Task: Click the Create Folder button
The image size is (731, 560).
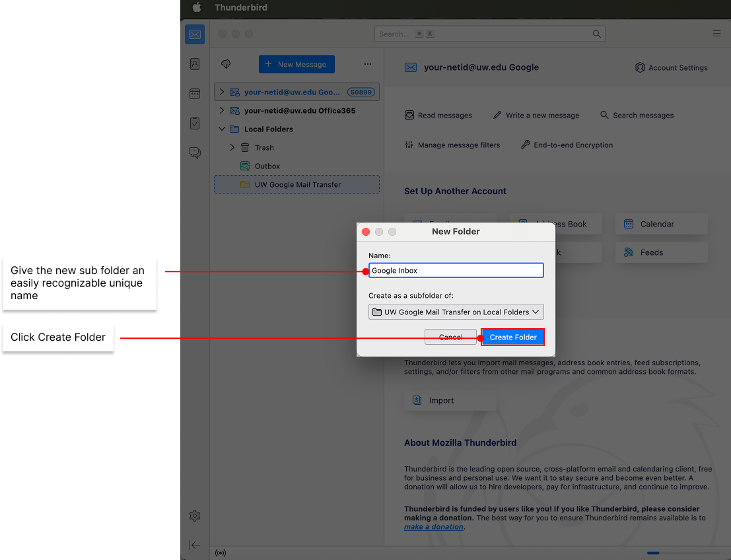Action: [x=513, y=337]
